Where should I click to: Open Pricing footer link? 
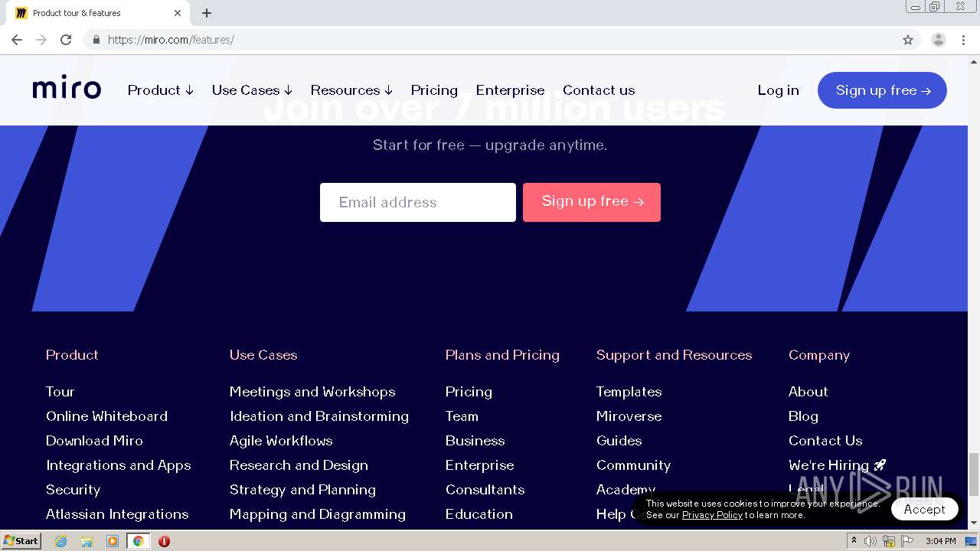[x=469, y=392]
